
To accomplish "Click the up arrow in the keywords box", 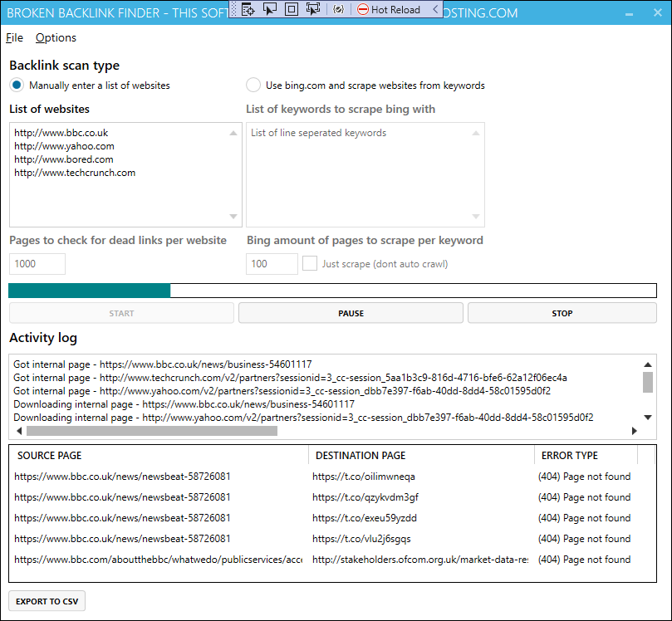I will pos(476,133).
